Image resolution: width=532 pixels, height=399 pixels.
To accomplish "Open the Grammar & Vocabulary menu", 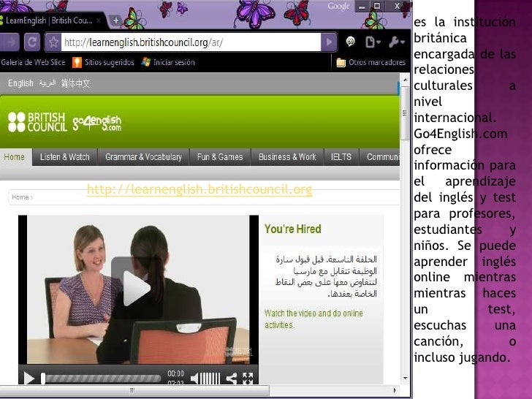I will (143, 157).
